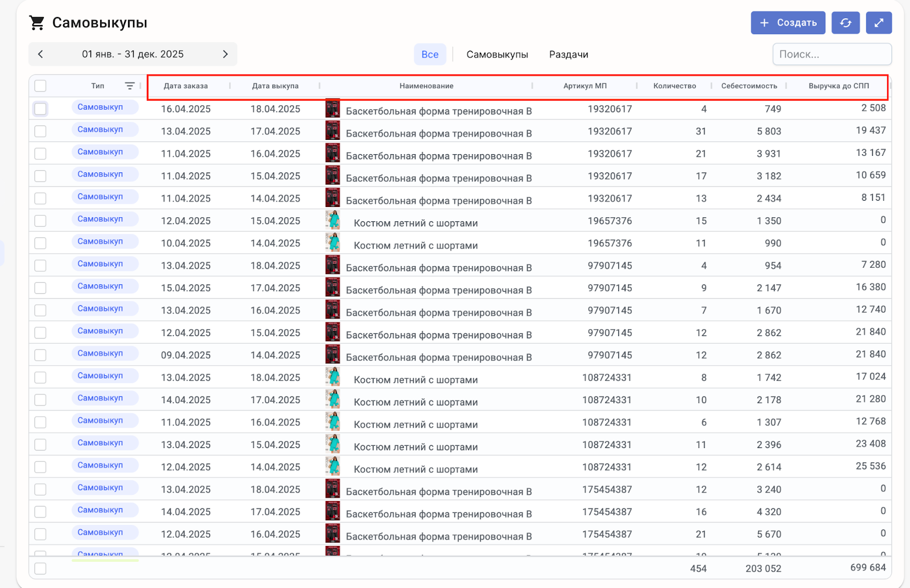This screenshot has width=910, height=588.
Task: Open thumbnail of first Костюм летний row
Action: [332, 221]
